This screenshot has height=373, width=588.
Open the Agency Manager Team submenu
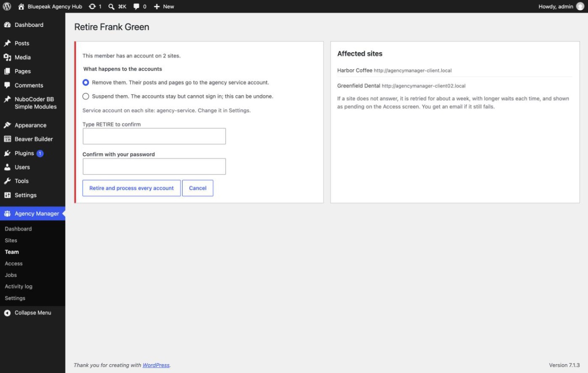[12, 252]
